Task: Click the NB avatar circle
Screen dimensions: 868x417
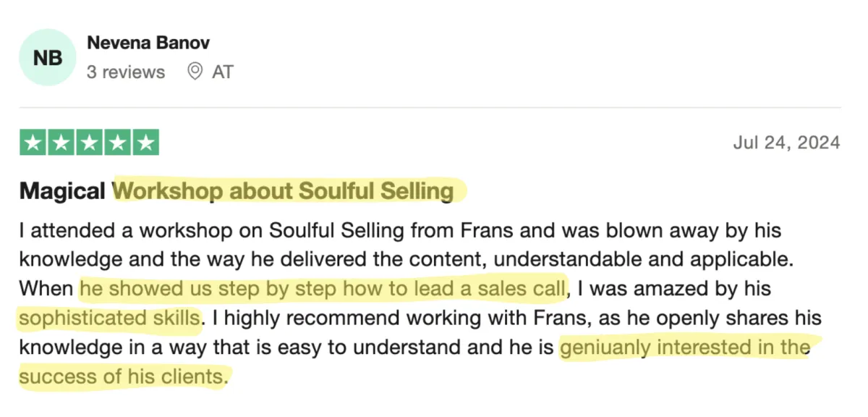Action: pyautogui.click(x=48, y=57)
